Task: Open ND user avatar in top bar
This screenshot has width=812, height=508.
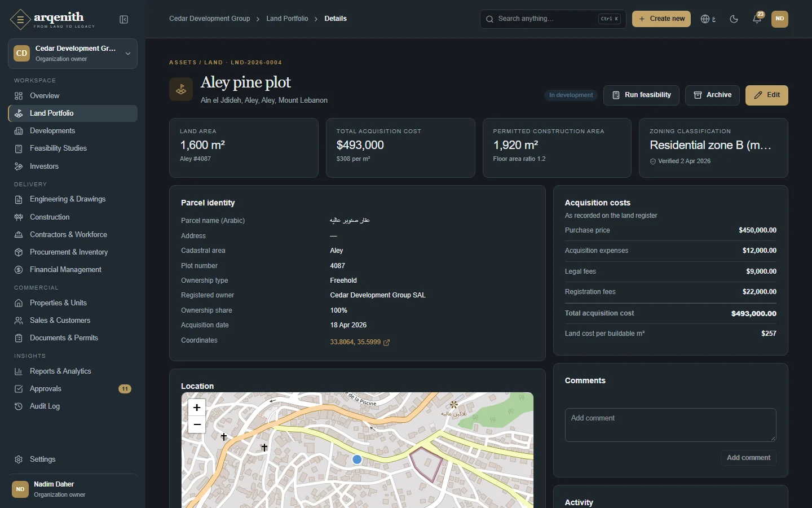Action: pos(780,19)
